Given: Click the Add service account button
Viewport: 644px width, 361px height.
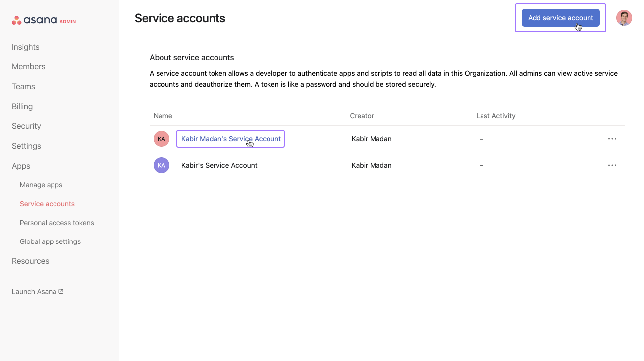Looking at the screenshot, I should (x=560, y=18).
